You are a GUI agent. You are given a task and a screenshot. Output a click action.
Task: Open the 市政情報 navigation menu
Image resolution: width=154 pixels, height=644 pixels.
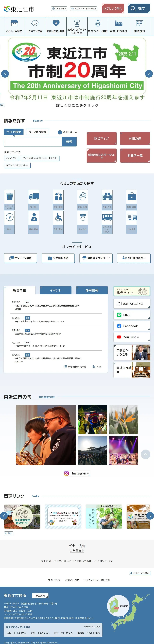point(139,27)
